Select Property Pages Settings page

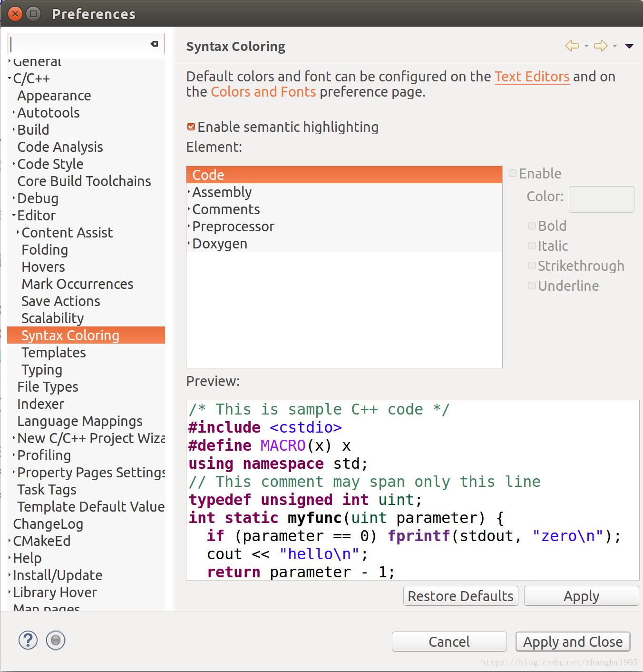[x=91, y=473]
